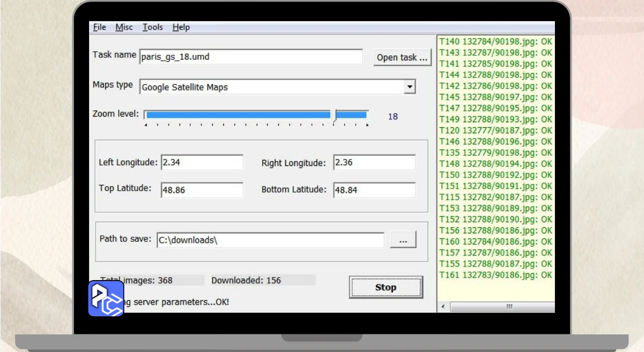Click the Open task button
Screen dimensions: 644x352
[x=403, y=57]
